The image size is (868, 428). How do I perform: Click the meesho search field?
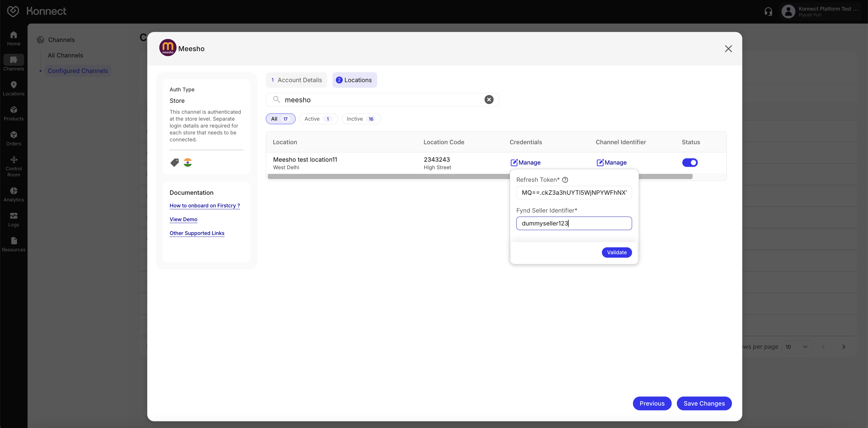coord(382,99)
